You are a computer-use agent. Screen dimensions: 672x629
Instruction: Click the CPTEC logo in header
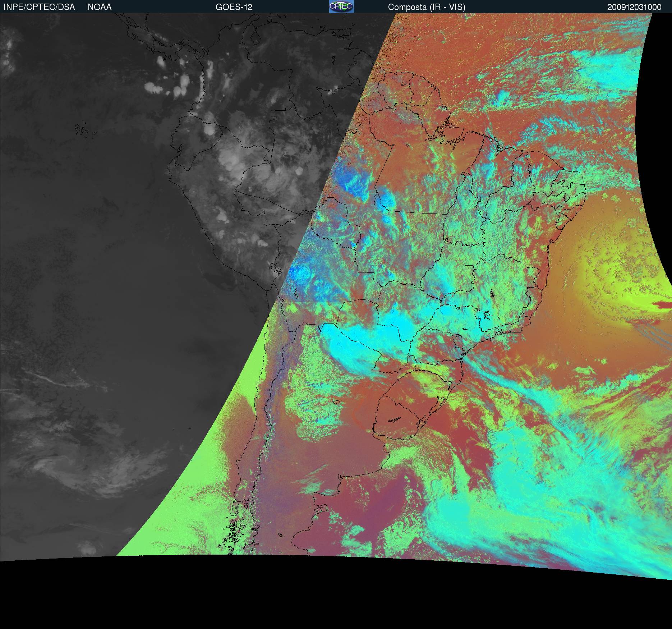tap(341, 6)
